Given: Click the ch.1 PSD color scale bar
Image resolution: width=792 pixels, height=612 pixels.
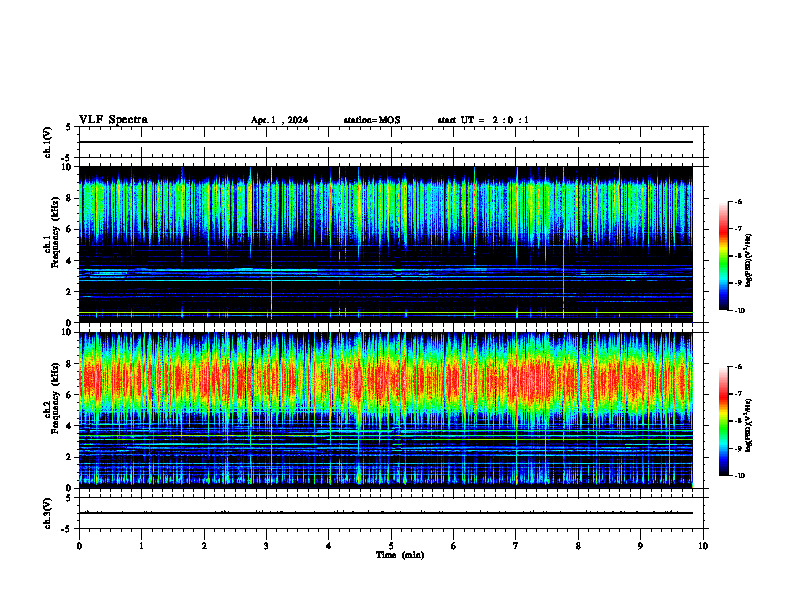Looking at the screenshot, I should [723, 256].
